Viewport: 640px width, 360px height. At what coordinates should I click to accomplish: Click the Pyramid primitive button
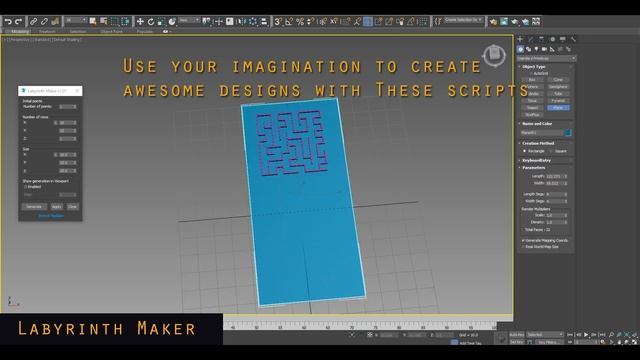[558, 101]
